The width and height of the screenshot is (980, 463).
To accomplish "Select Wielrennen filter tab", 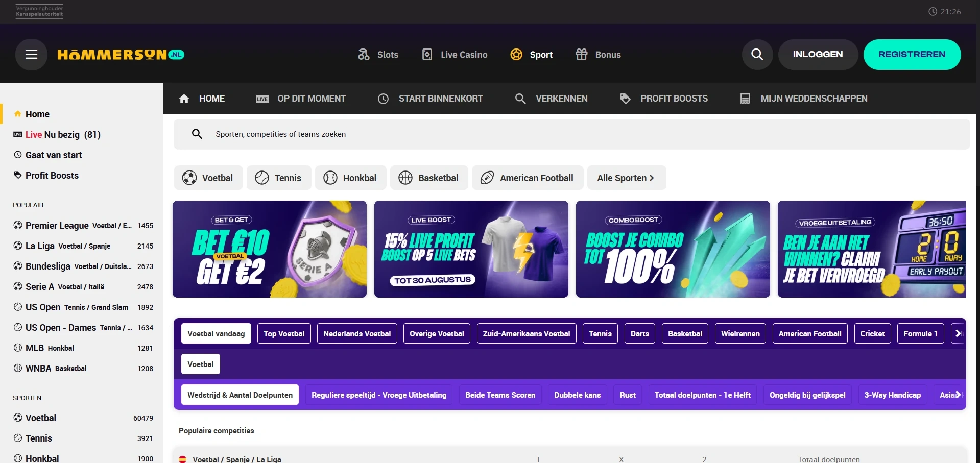I will point(740,333).
